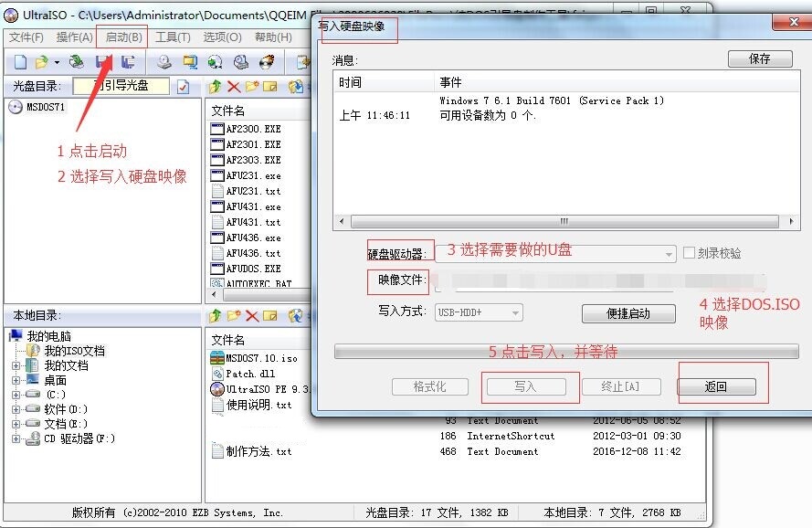Open the 硬盘驱动器 drive dropdown
This screenshot has width=812, height=528.
[x=670, y=254]
